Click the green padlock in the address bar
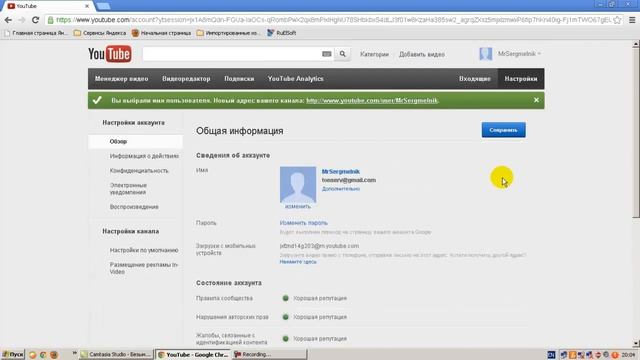640x360 pixels. click(51, 20)
